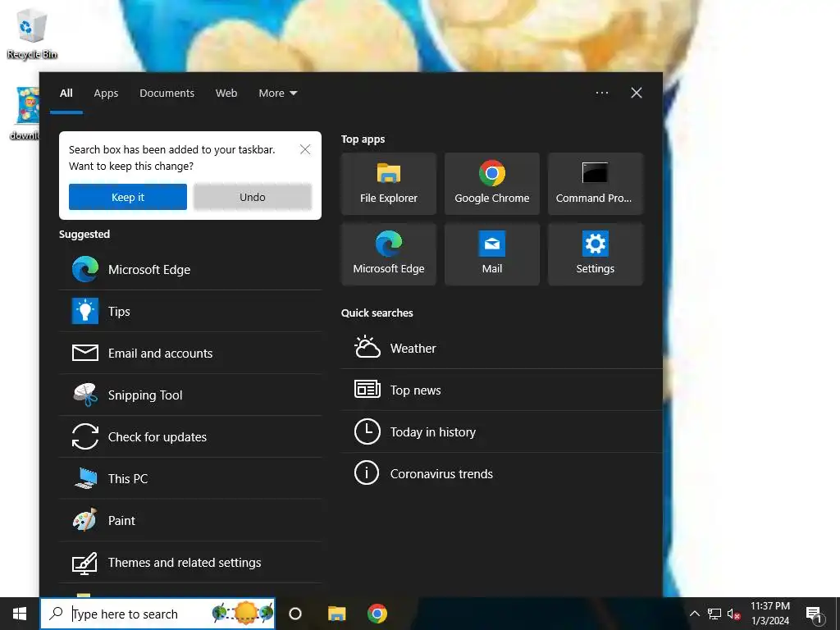Switch to the Documents tab
The height and width of the screenshot is (630, 840).
pyautogui.click(x=167, y=94)
